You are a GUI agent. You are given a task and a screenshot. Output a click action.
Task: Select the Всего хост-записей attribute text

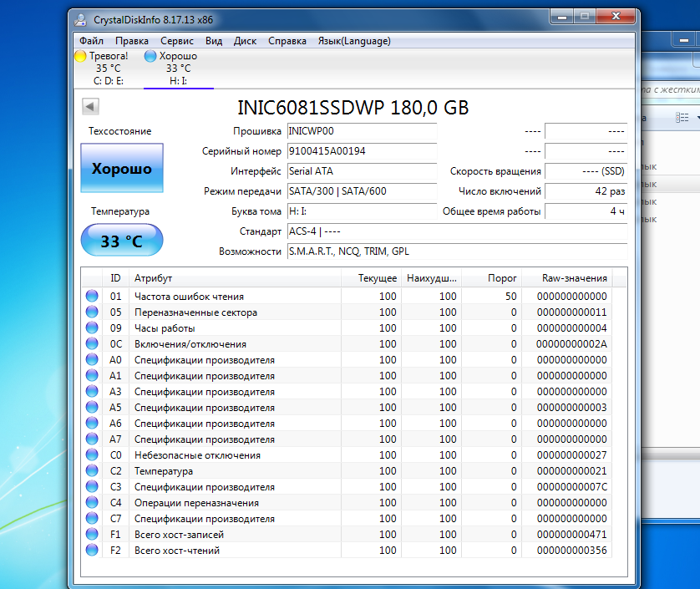click(179, 535)
